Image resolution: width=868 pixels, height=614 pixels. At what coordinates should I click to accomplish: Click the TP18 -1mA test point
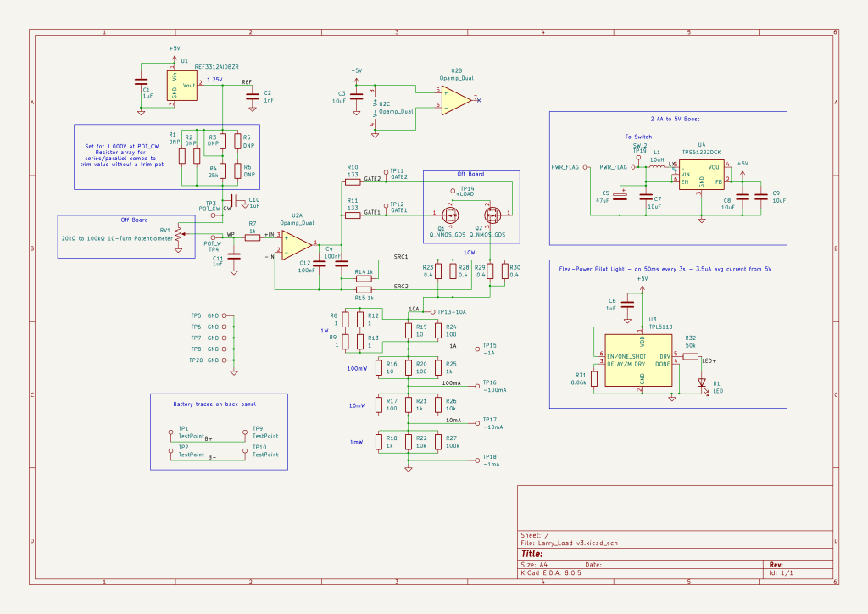point(476,460)
